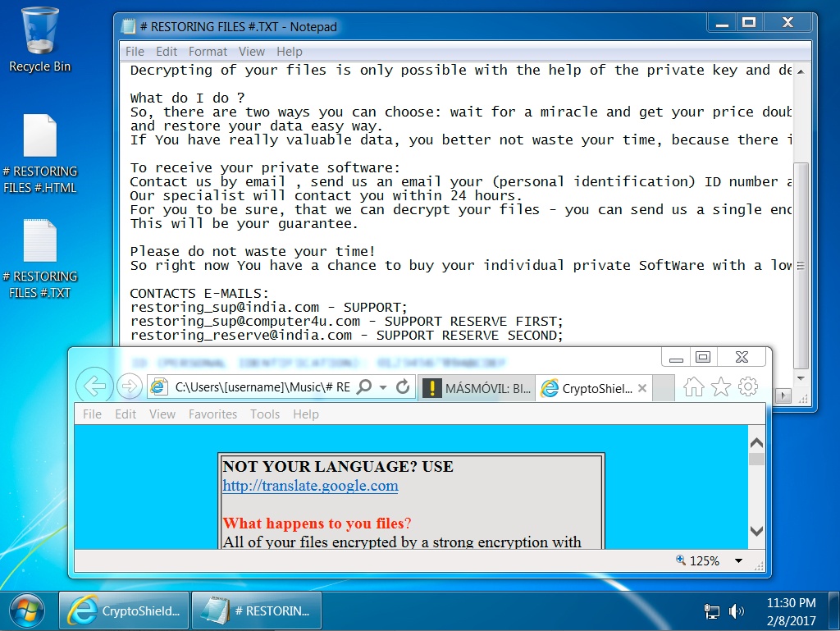Open the Internet Explorer Home button
The width and height of the screenshot is (840, 631).
(694, 386)
